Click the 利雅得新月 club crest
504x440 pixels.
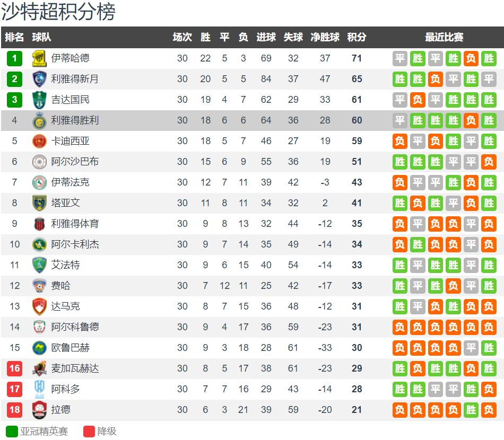[39, 79]
